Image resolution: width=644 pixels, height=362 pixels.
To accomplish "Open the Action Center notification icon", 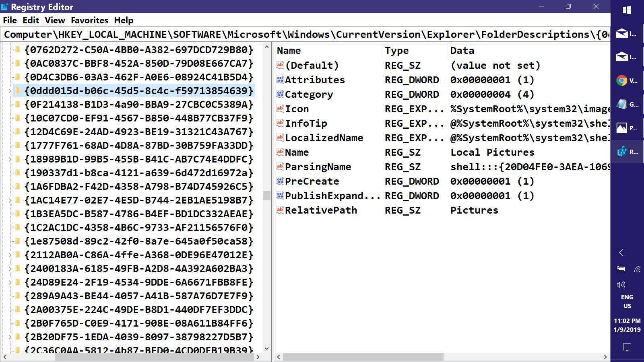I will point(627,347).
